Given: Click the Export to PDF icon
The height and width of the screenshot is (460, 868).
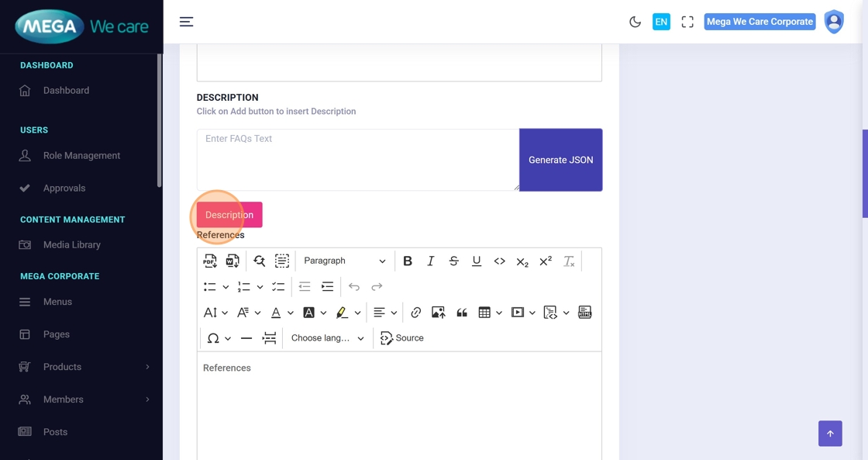Looking at the screenshot, I should coord(210,261).
